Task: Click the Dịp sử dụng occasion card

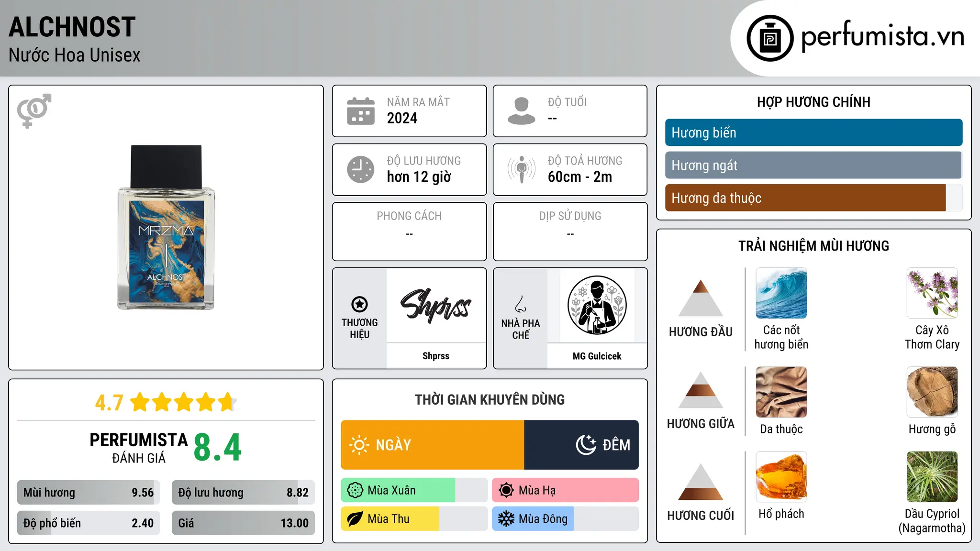Action: (570, 231)
